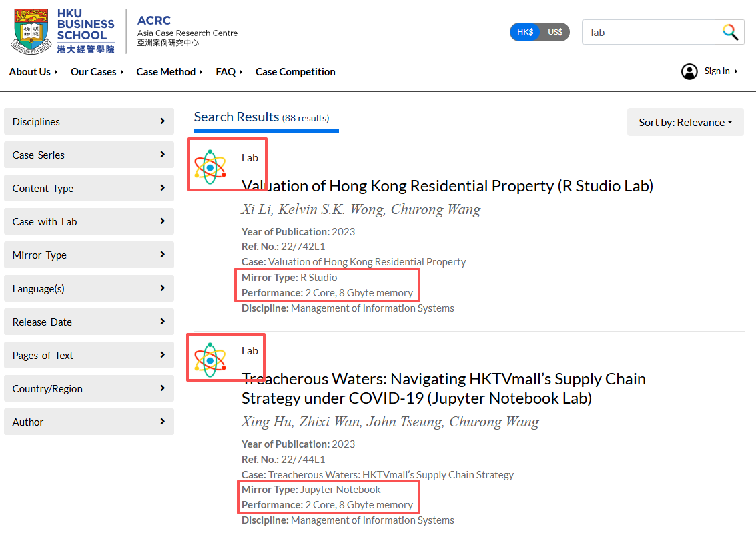Go to Case Competition page
This screenshot has height=533, width=756.
pos(296,72)
